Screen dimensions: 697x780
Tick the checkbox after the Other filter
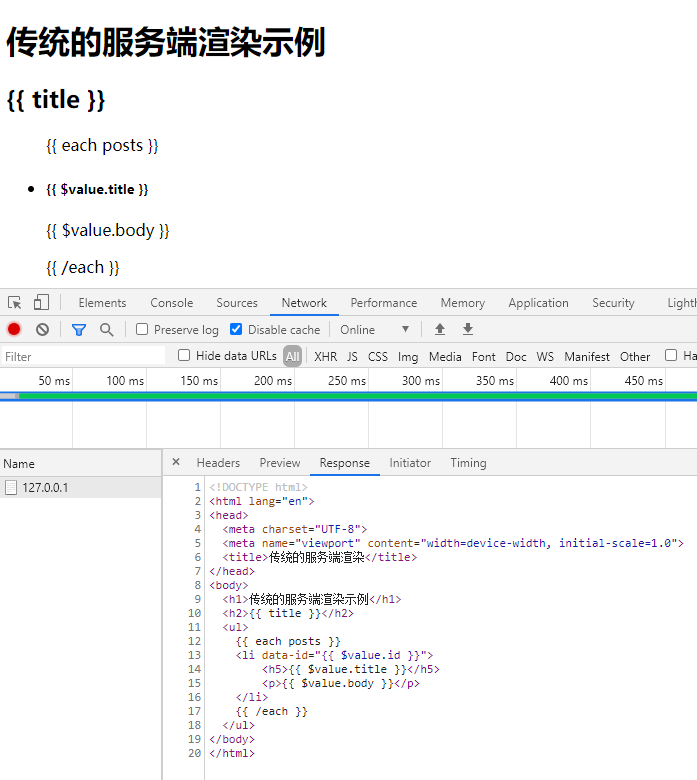pos(671,355)
